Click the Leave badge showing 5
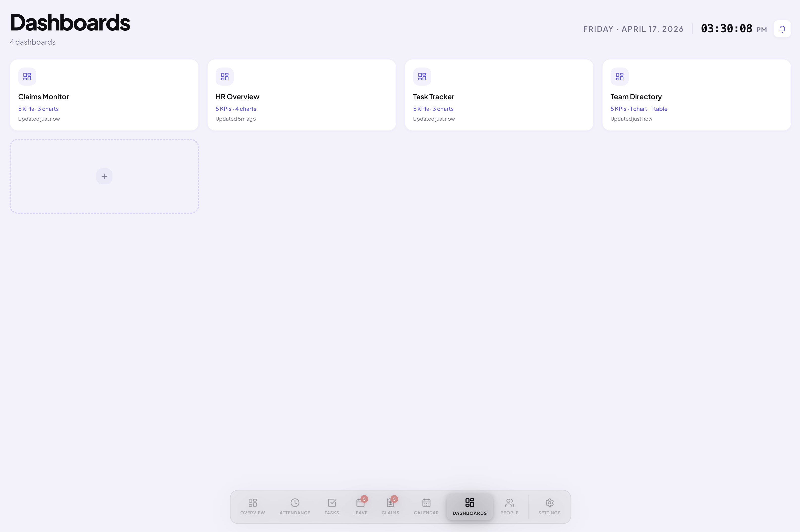 coord(364,499)
